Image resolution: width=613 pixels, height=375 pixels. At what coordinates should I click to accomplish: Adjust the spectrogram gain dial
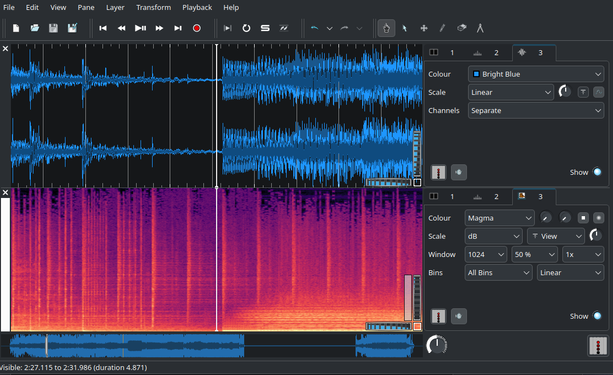[x=595, y=235]
